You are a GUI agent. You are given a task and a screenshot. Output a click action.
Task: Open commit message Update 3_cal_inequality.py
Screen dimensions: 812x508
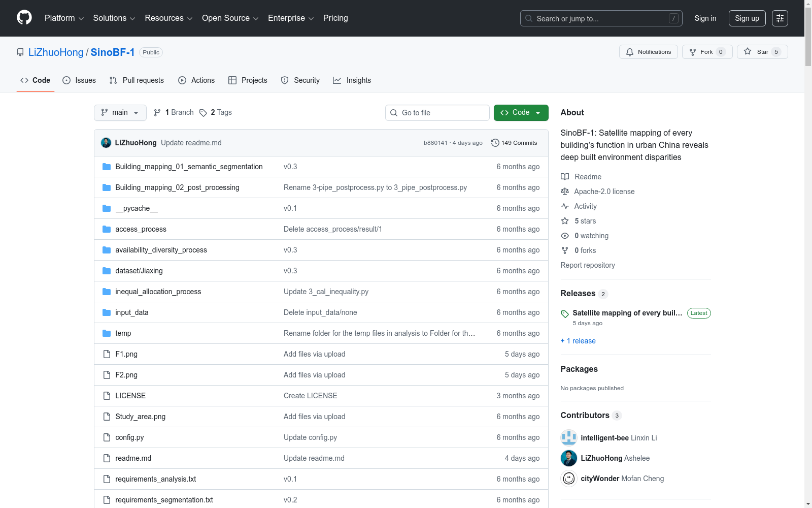click(326, 292)
